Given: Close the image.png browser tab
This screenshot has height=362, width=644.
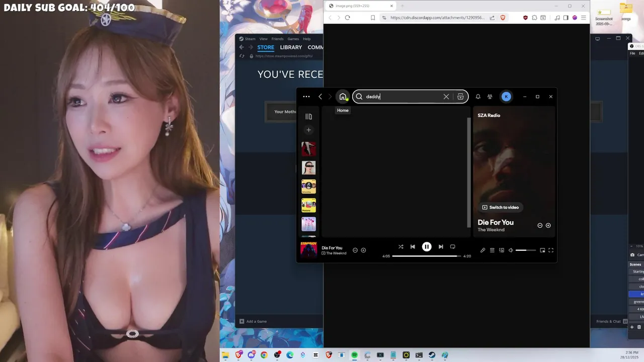Looking at the screenshot, I should pyautogui.click(x=391, y=6).
